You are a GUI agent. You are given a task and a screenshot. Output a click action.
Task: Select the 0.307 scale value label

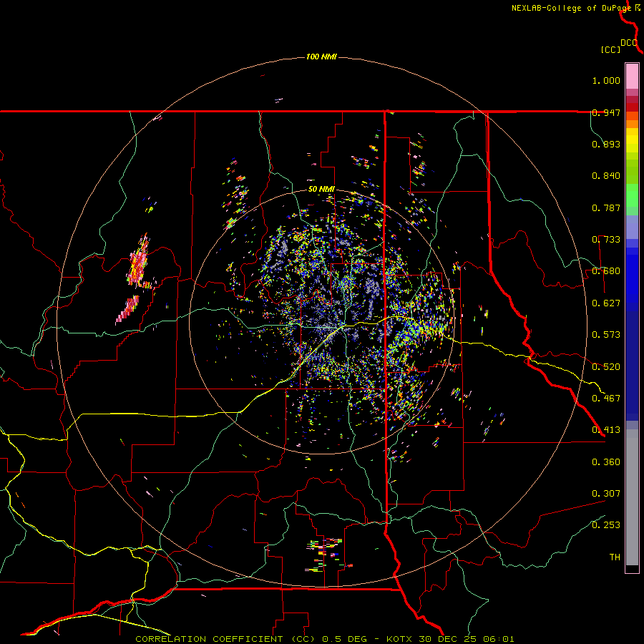606,494
